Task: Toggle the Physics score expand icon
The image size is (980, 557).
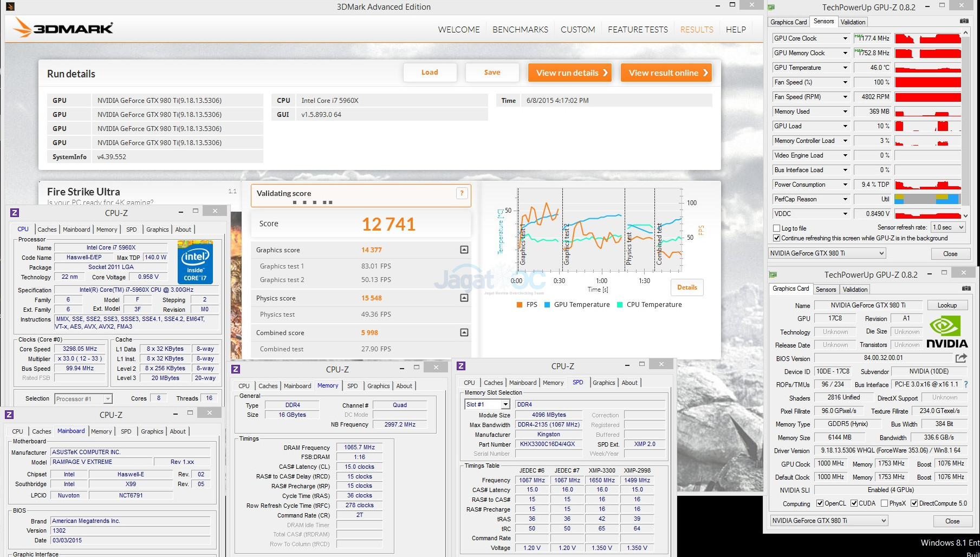Action: click(x=464, y=298)
